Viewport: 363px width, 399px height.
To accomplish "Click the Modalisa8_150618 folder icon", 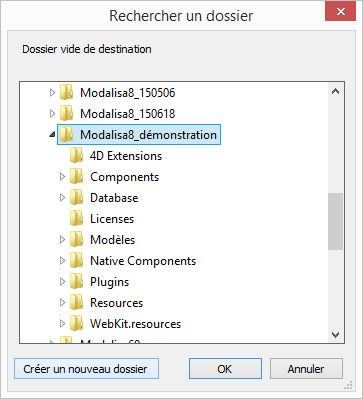I will 67,114.
